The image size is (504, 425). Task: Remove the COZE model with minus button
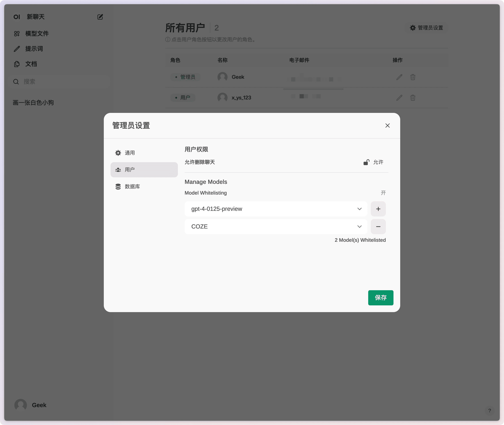pos(378,226)
